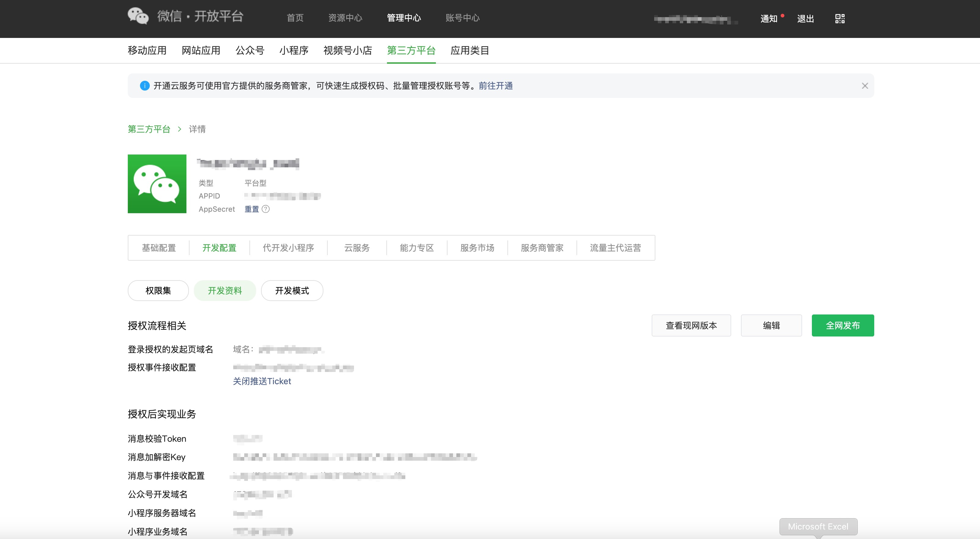
Task: Click the Microsoft Excel dock tooltip
Action: (x=818, y=526)
